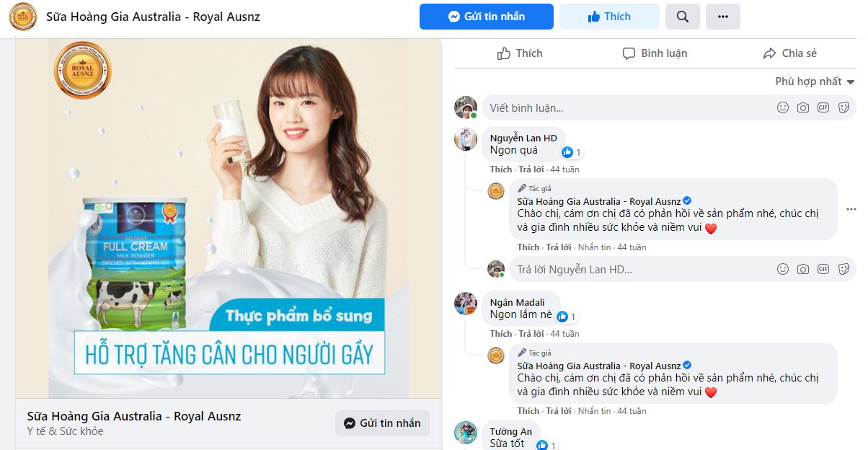
Task: Click Trả lời under the Ngon quá comment
Action: pyautogui.click(x=531, y=169)
